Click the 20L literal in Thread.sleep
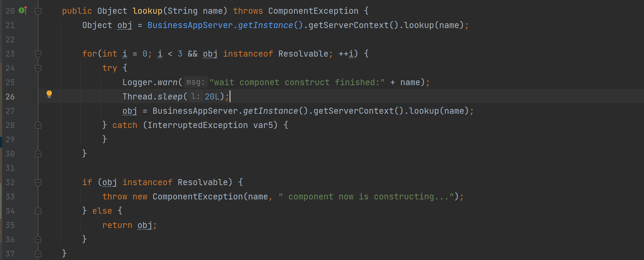 click(212, 97)
